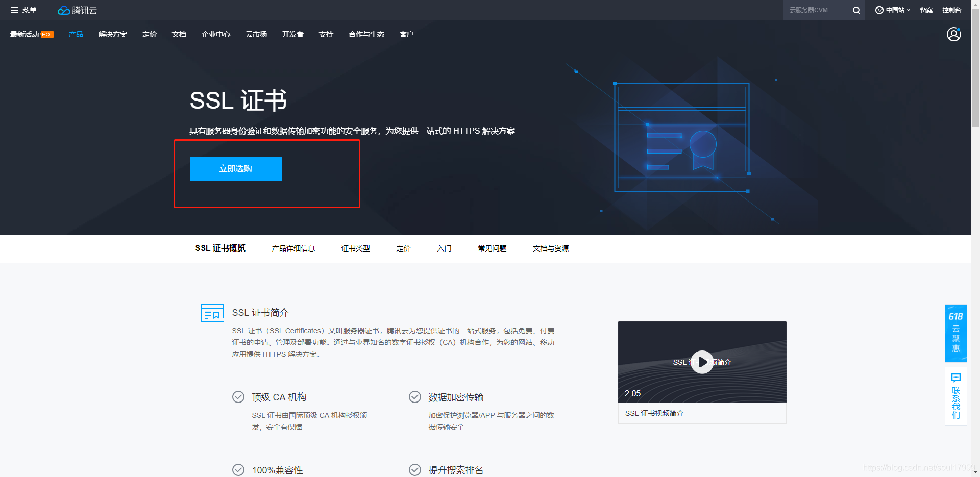Open the 云市场 menu item
980x477 pixels.
(256, 34)
